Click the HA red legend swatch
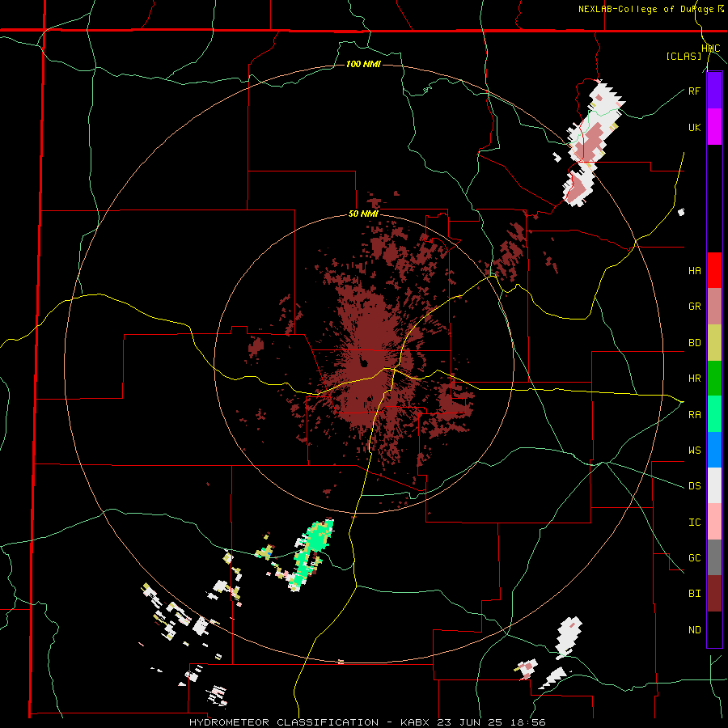Image resolution: width=728 pixels, height=728 pixels. [x=714, y=270]
